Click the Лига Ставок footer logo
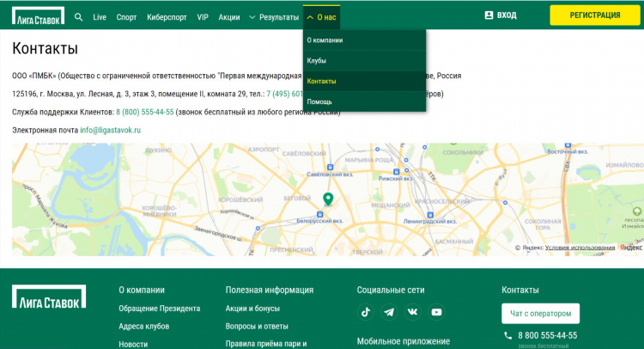Screen dimensions: 644x349 click(49, 297)
